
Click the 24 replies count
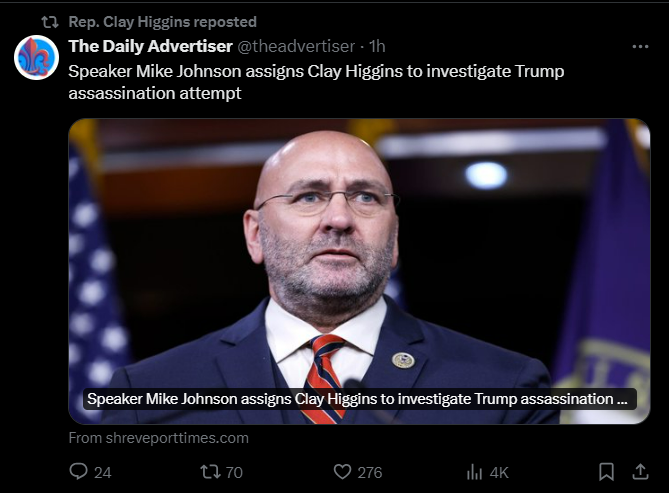(102, 472)
